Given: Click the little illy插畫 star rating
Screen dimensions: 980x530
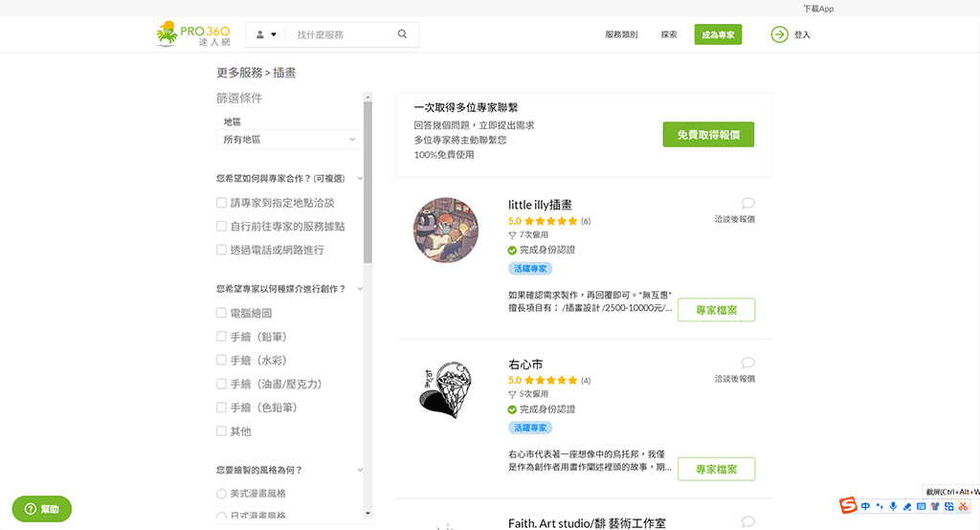Looking at the screenshot, I should [x=550, y=221].
